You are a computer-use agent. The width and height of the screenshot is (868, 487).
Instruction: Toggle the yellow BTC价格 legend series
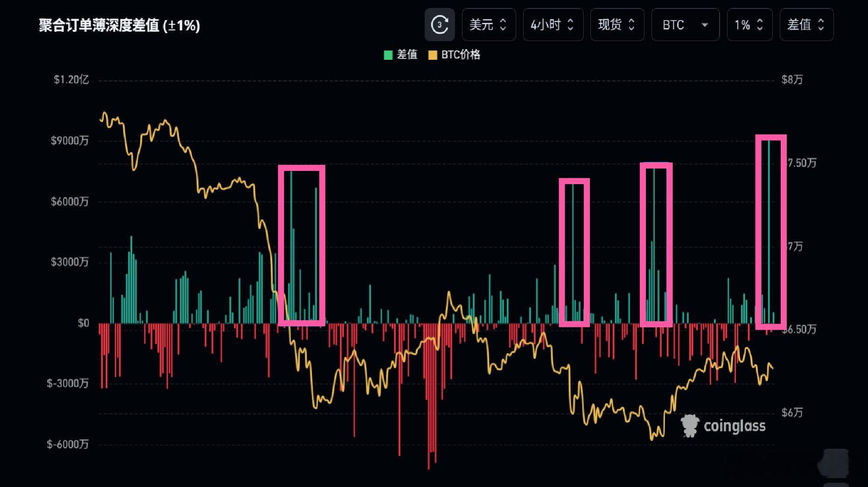coord(455,55)
